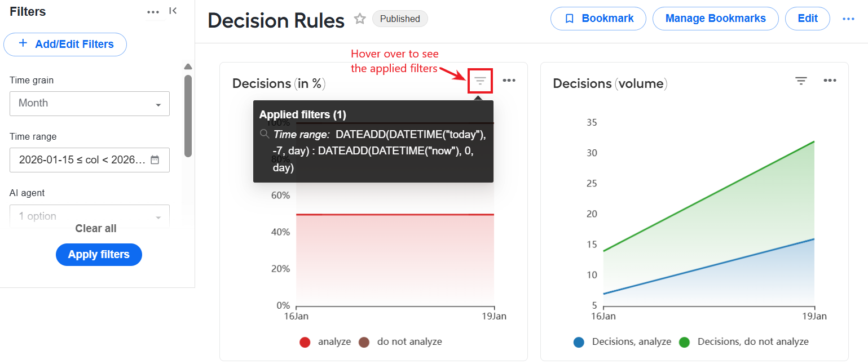This screenshot has height=364, width=868.
Task: Toggle Decisions, analyze series in volume chart
Action: click(x=622, y=342)
